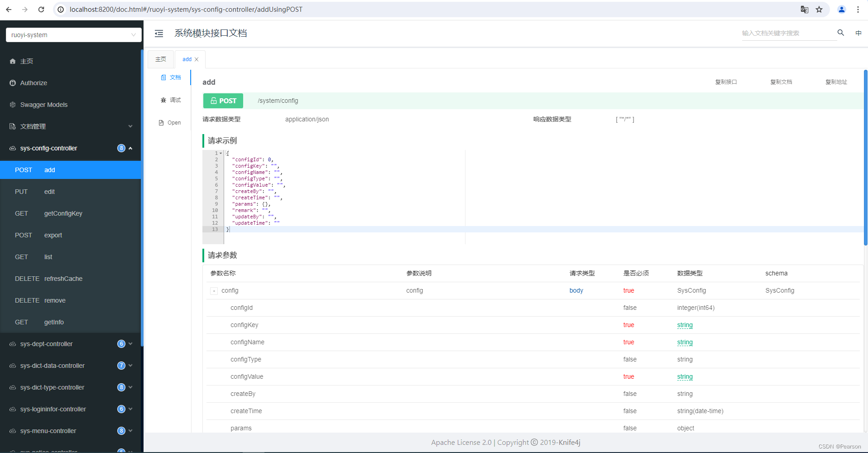
Task: Expand sys-logininfor-controller chevron
Action: [130, 409]
